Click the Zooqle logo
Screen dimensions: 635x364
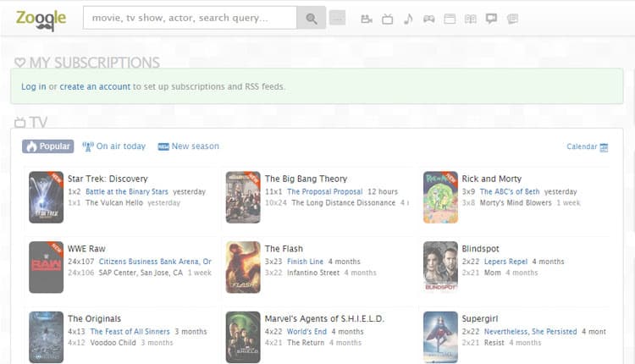click(41, 19)
